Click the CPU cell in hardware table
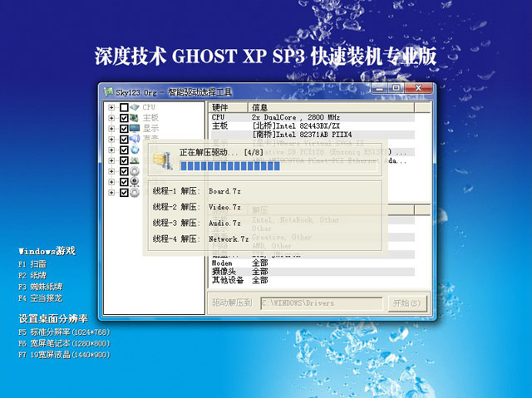 pyautogui.click(x=218, y=117)
